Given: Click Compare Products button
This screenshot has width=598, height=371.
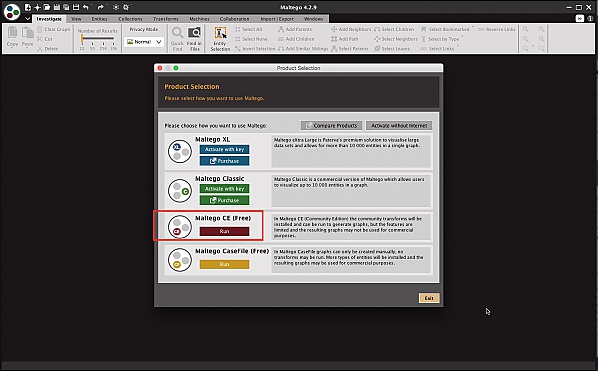Looking at the screenshot, I should pos(331,125).
